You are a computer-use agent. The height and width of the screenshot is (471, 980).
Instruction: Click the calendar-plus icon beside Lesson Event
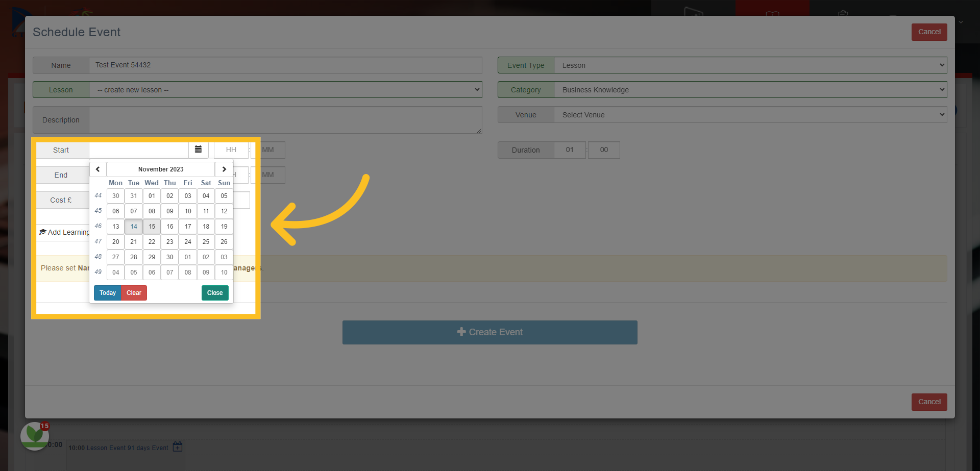[x=178, y=447]
